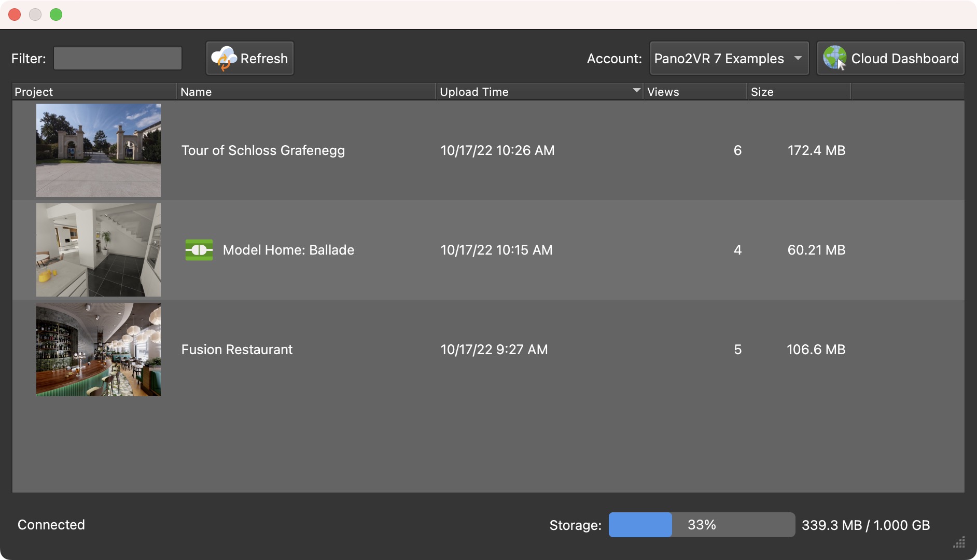Screen dimensions: 977x560
Task: Click the Refresh button
Action: pos(250,58)
